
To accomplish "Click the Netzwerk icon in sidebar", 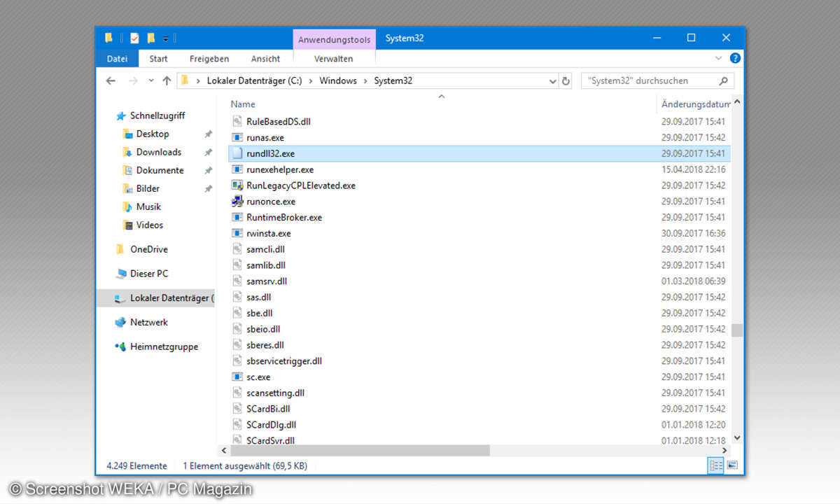I will coord(120,323).
